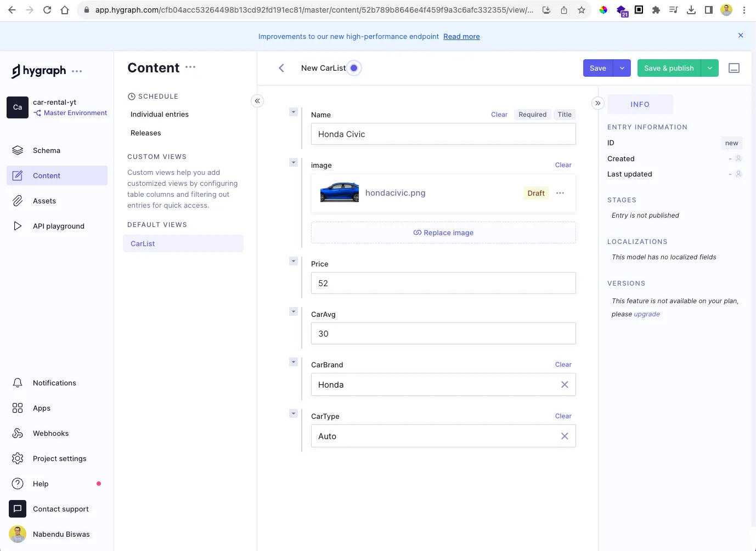The image size is (756, 551).
Task: Reload the page
Action: (47, 10)
